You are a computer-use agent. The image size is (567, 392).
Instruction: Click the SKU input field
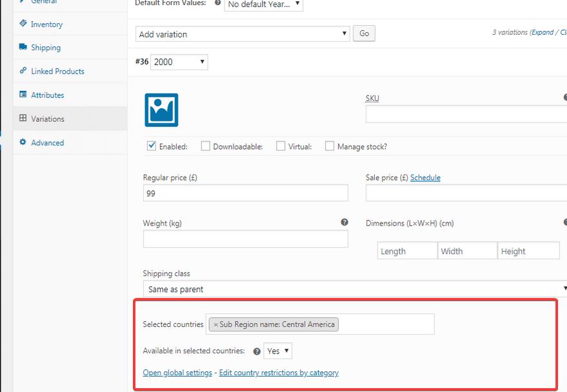pos(466,114)
